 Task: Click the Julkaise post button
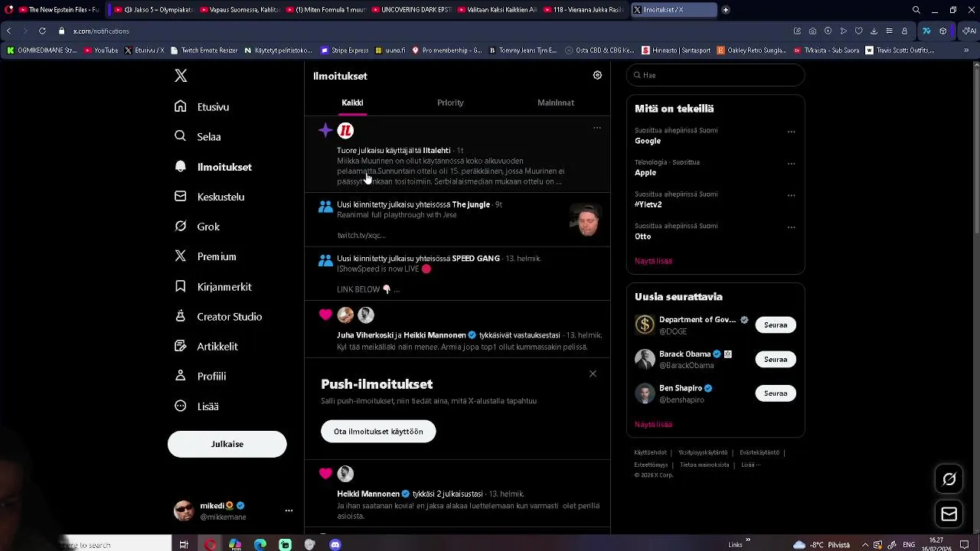[x=227, y=444]
